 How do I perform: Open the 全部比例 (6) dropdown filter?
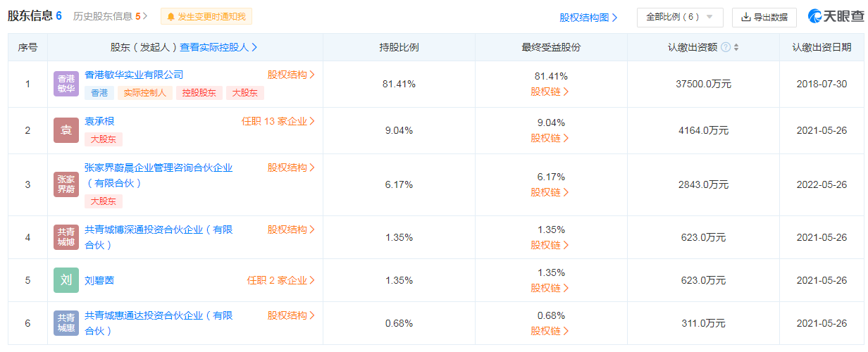tap(679, 17)
